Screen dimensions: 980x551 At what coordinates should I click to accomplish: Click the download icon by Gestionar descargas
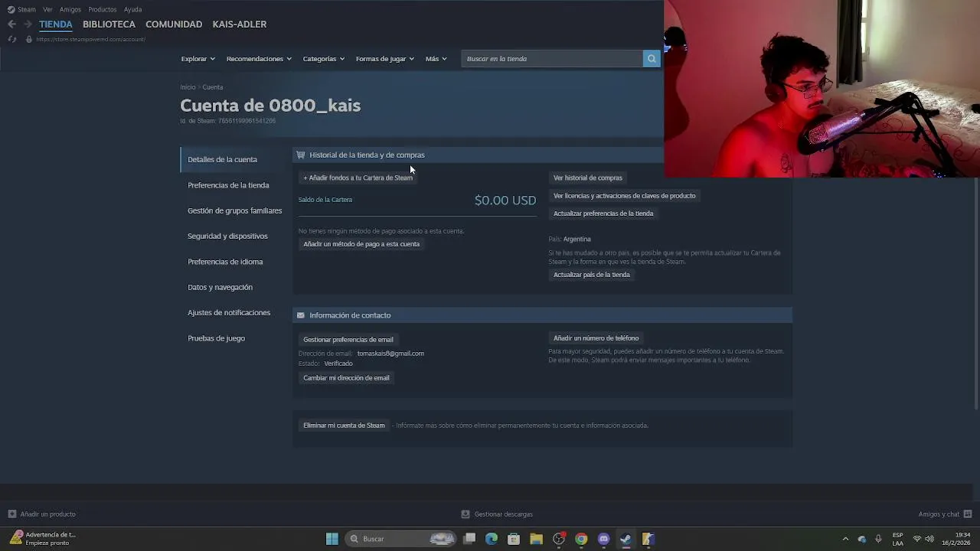point(465,514)
